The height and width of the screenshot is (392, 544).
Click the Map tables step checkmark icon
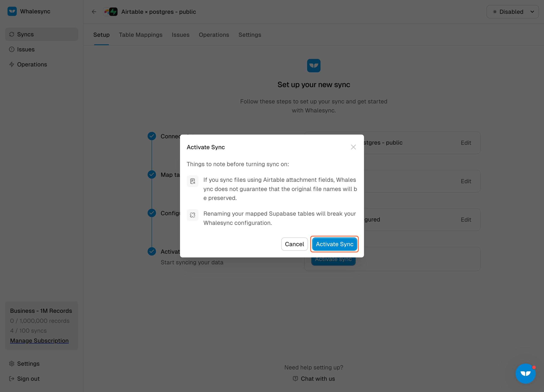coord(152,174)
